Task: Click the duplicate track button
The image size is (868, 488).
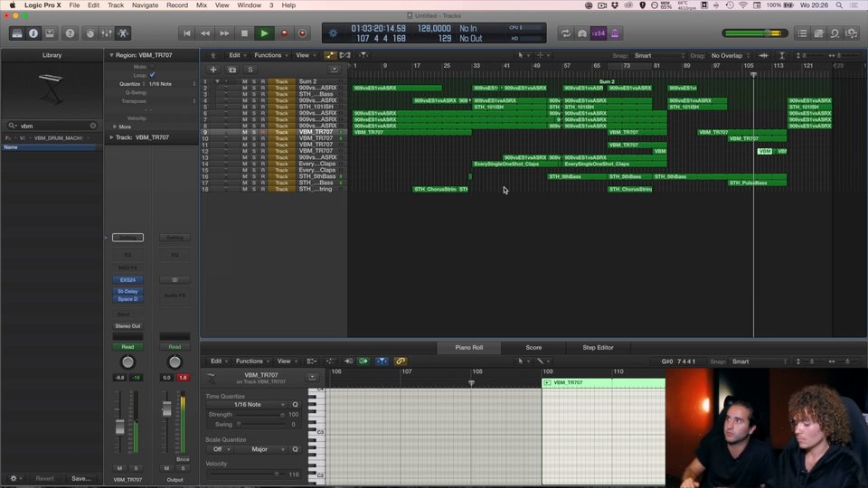Action: pyautogui.click(x=232, y=70)
